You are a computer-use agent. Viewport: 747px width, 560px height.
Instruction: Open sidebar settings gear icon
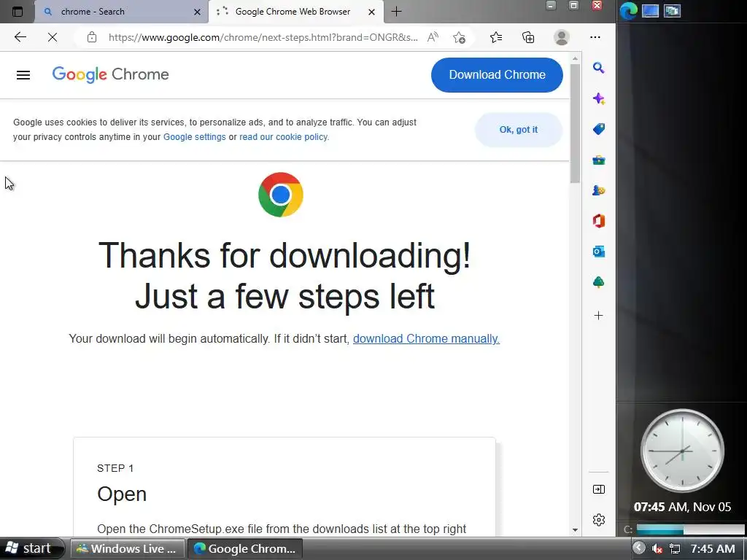(599, 519)
